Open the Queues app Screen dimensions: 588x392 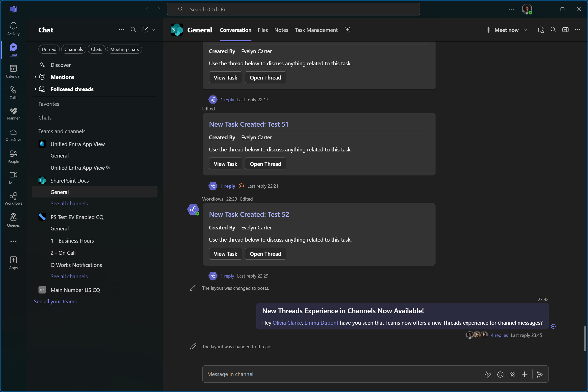[x=13, y=220]
